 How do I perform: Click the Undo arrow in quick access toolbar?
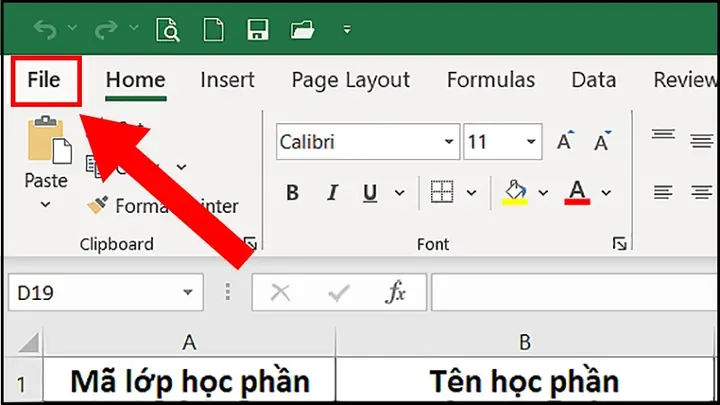pos(45,30)
